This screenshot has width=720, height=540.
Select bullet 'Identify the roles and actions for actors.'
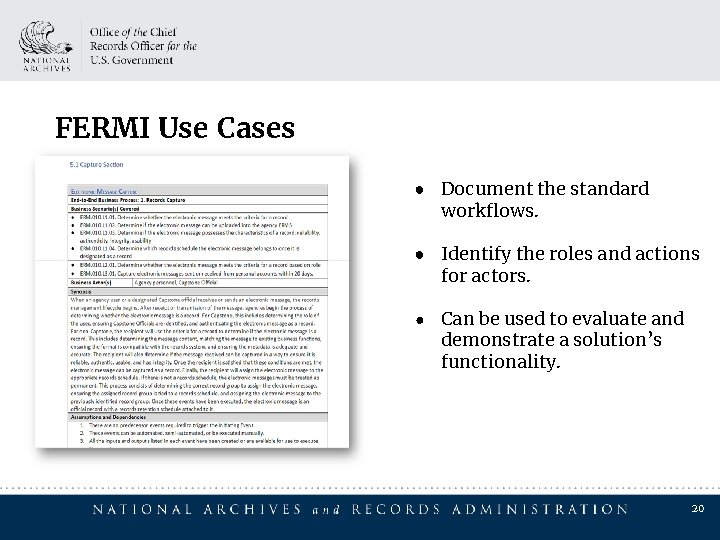pyautogui.click(x=570, y=264)
